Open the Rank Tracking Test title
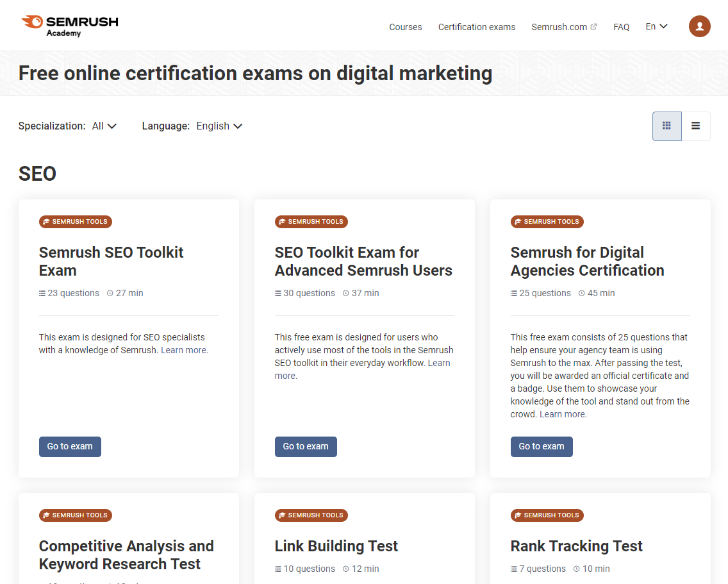Screen dimensions: 728x584 576,546
